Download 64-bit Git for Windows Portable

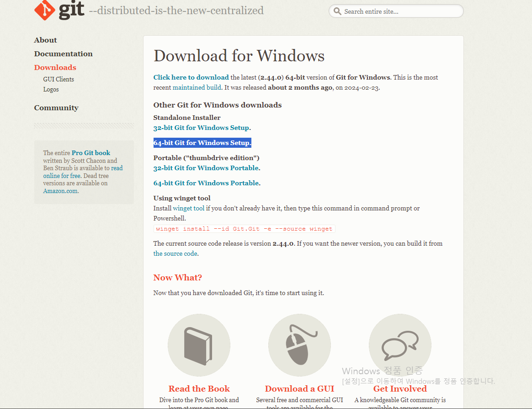click(206, 183)
